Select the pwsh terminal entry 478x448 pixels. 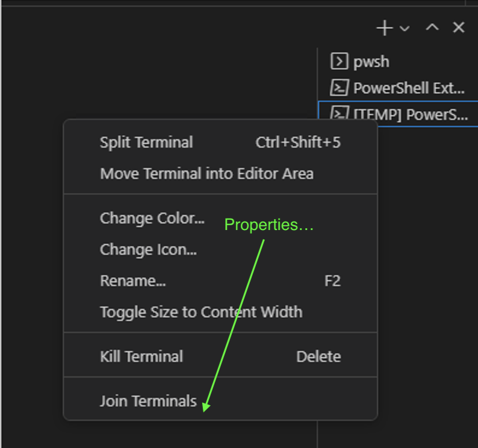398,61
